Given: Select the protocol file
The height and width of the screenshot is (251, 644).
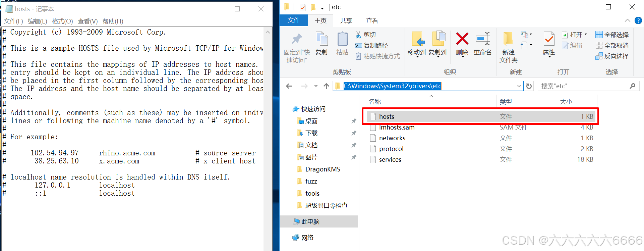Looking at the screenshot, I should pos(481,149).
